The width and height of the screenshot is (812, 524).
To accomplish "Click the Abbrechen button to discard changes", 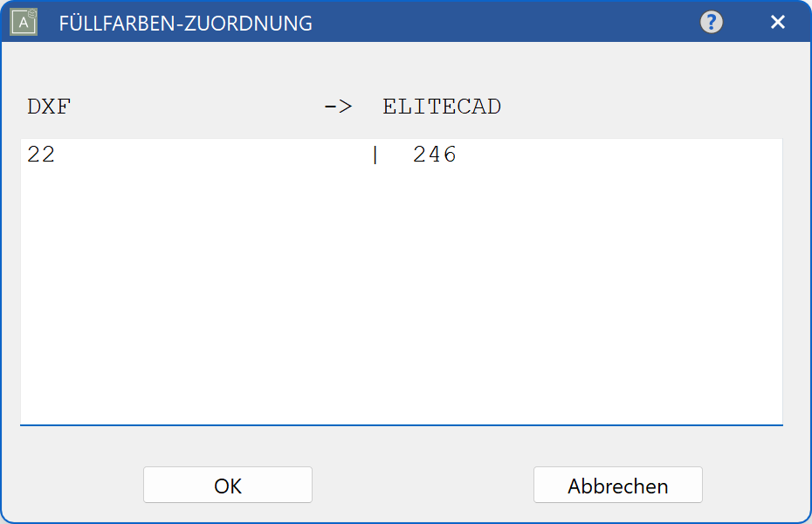I will tap(617, 485).
